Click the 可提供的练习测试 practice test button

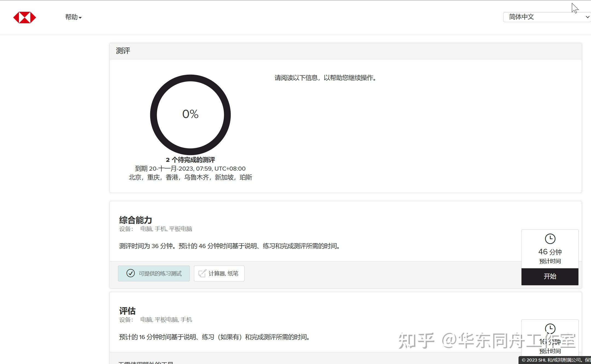point(154,273)
